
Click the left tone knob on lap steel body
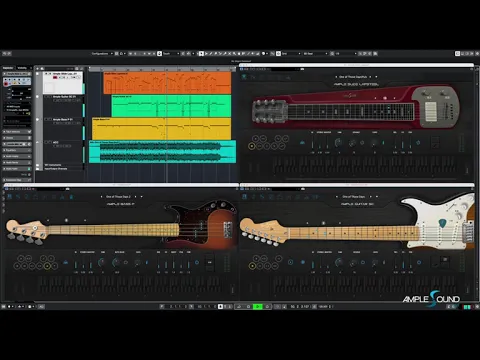[426, 94]
